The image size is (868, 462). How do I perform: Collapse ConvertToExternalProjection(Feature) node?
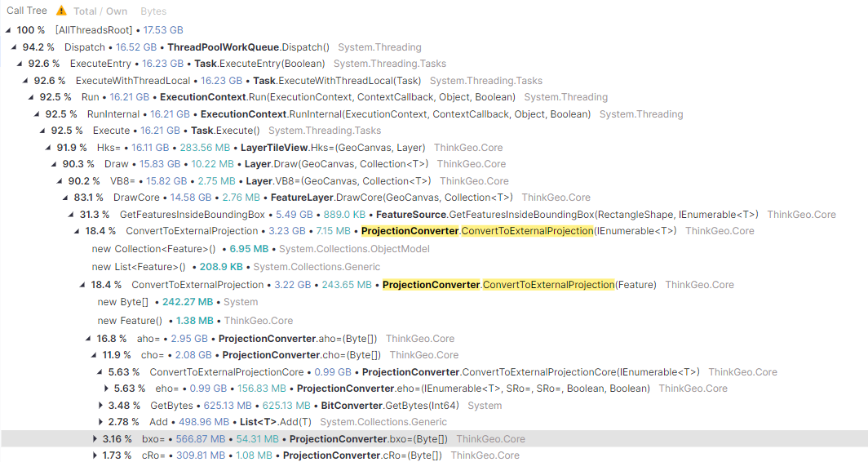82,285
